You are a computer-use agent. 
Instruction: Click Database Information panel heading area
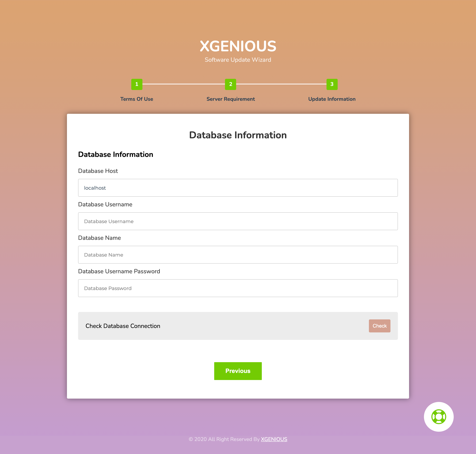238,135
